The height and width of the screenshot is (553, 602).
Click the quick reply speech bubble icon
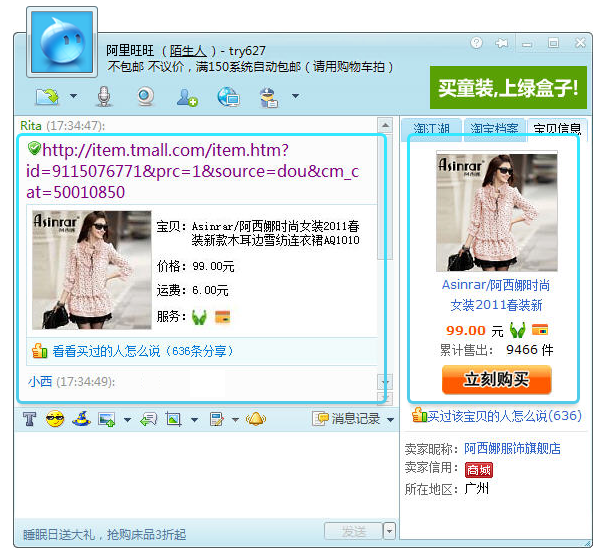[x=149, y=419]
